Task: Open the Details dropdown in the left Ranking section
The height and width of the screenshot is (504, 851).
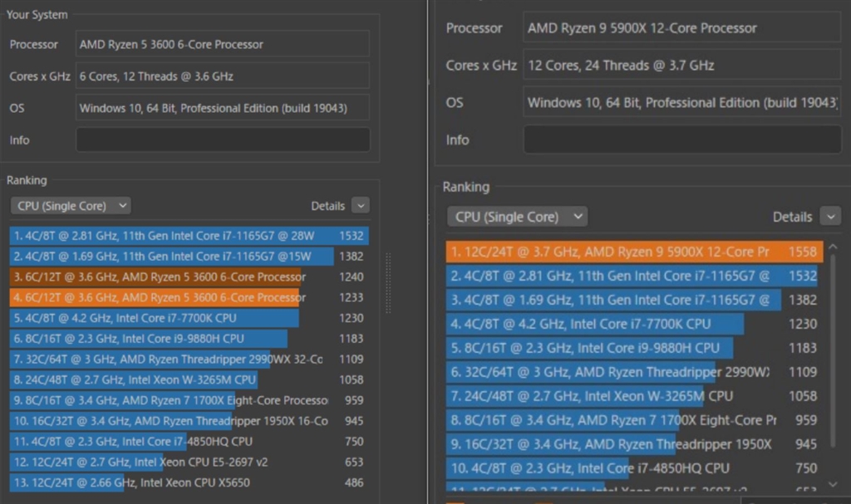Action: [x=361, y=205]
